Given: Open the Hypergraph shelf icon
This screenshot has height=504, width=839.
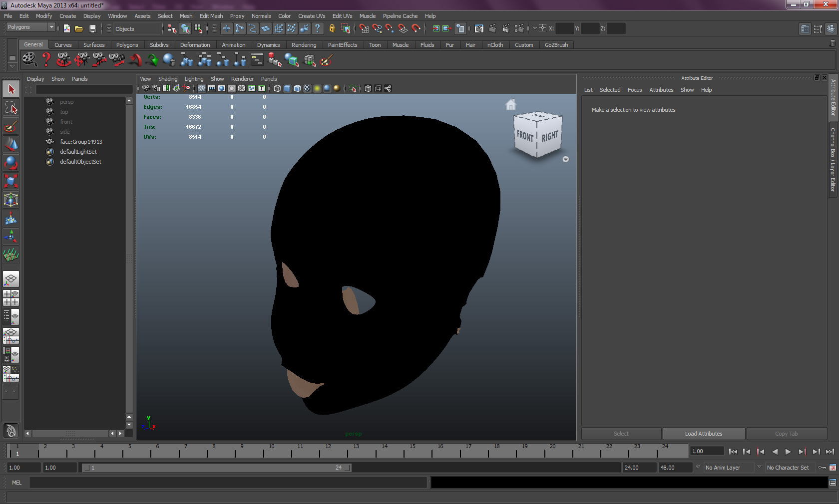Looking at the screenshot, I should click(257, 60).
